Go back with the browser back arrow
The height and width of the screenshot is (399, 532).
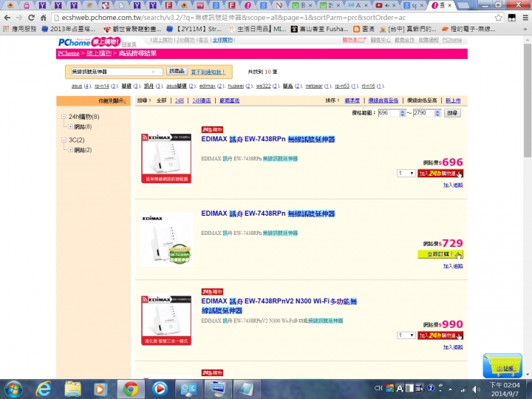click(7, 18)
